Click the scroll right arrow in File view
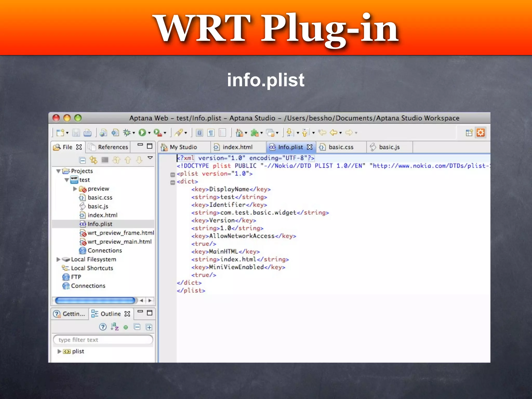Image resolution: width=532 pixels, height=399 pixels. [150, 301]
